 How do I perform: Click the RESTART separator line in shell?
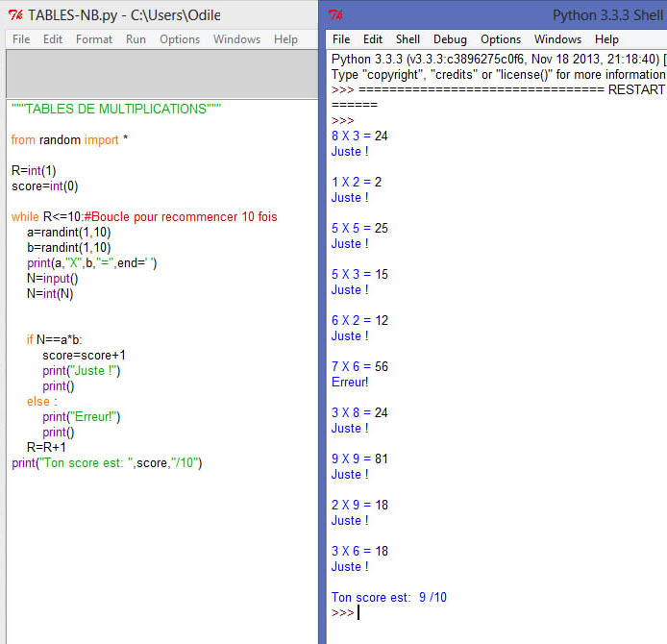(499, 89)
